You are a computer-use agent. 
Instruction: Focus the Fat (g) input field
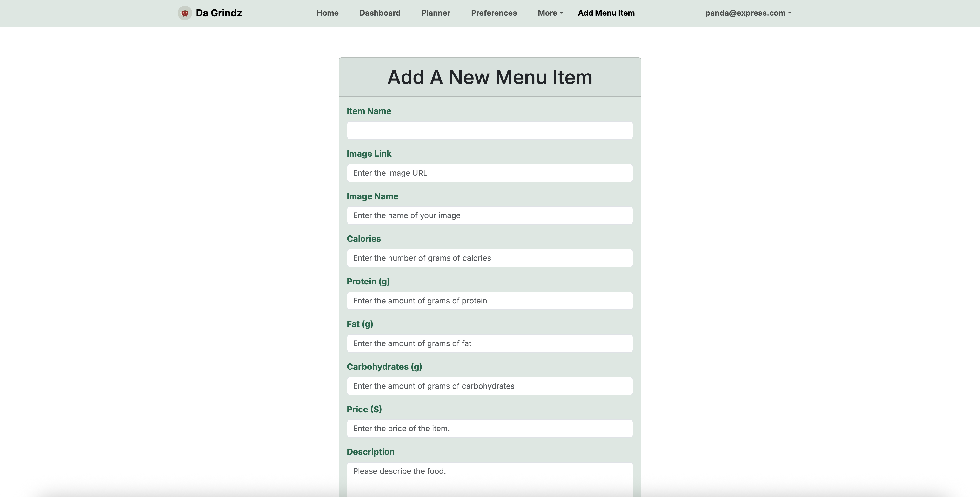click(x=490, y=343)
